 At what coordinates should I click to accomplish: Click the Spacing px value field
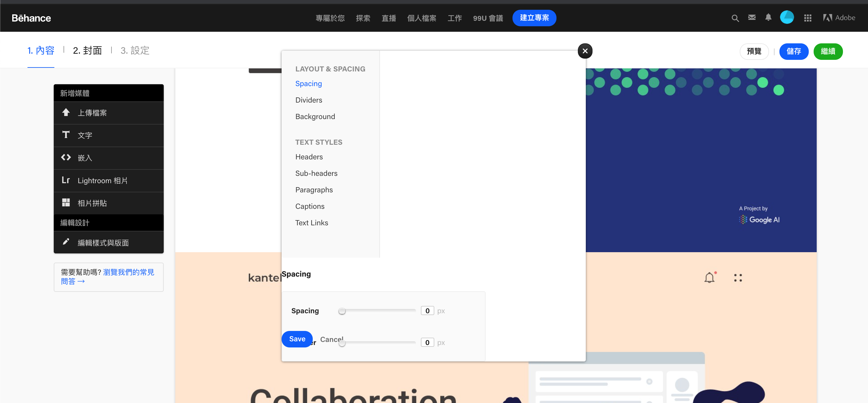[427, 311]
